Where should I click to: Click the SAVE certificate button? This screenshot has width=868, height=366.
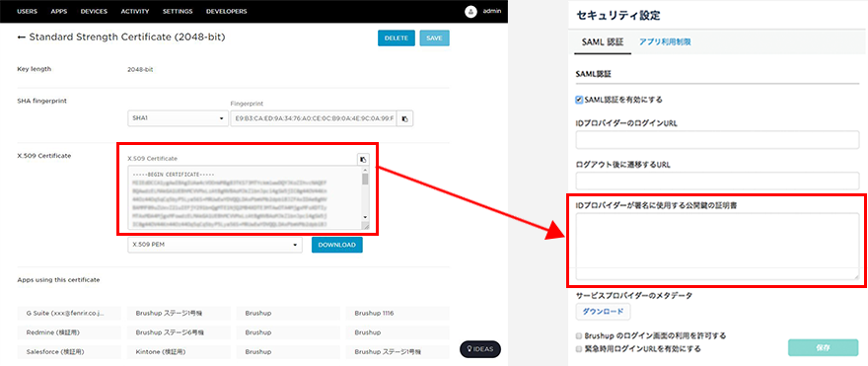click(435, 38)
